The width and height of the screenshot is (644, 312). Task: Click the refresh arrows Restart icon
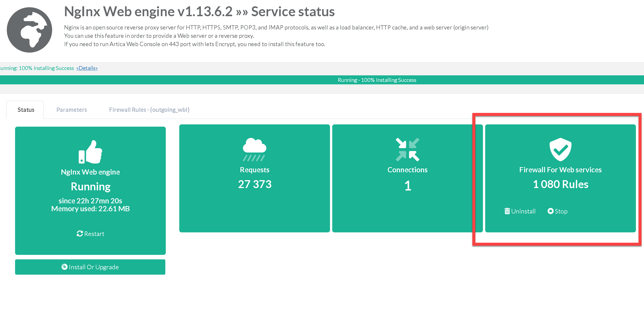80,233
